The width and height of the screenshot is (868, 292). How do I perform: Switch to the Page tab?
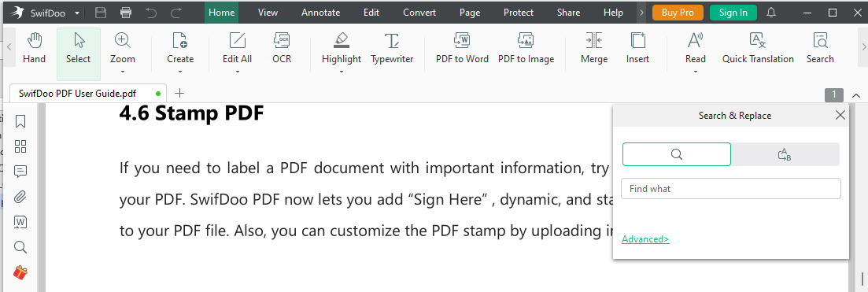pos(470,12)
